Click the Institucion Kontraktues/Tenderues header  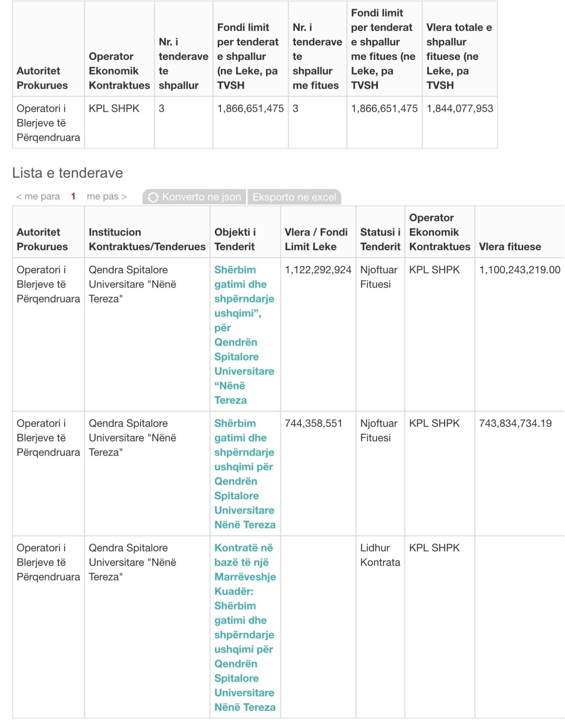(147, 239)
